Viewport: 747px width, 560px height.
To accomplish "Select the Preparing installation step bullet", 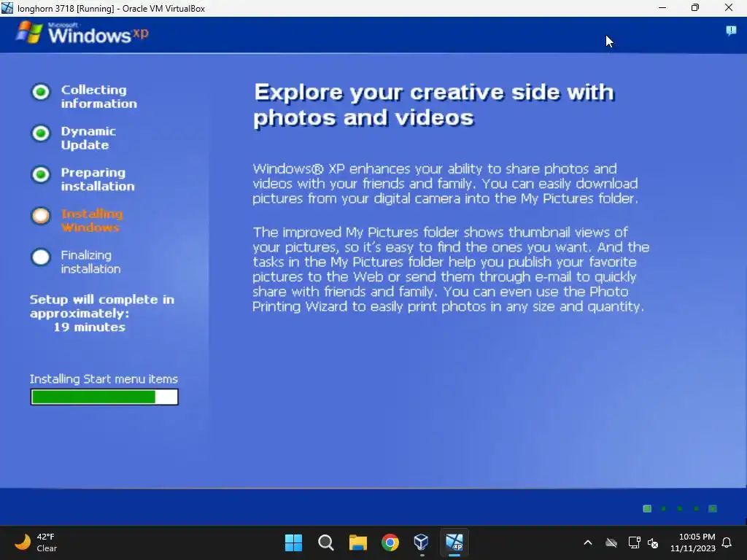I will [41, 174].
